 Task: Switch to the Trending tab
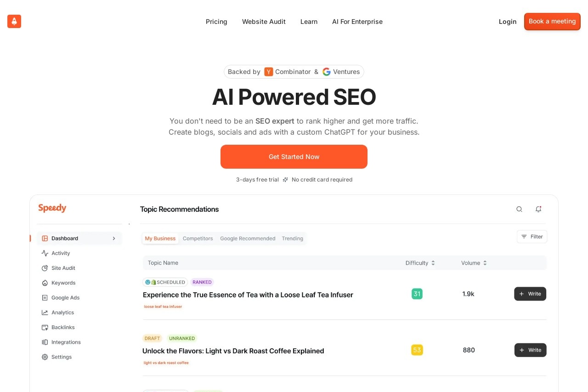pos(292,239)
